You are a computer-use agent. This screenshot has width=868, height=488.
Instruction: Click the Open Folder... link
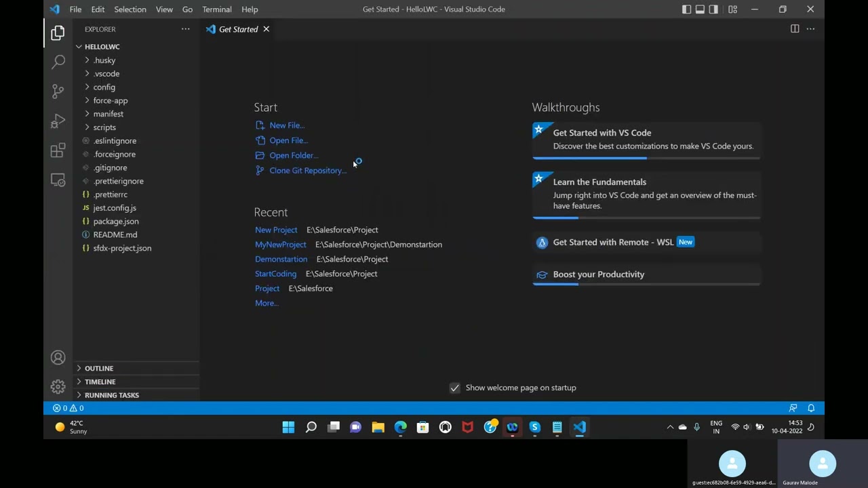tap(294, 155)
